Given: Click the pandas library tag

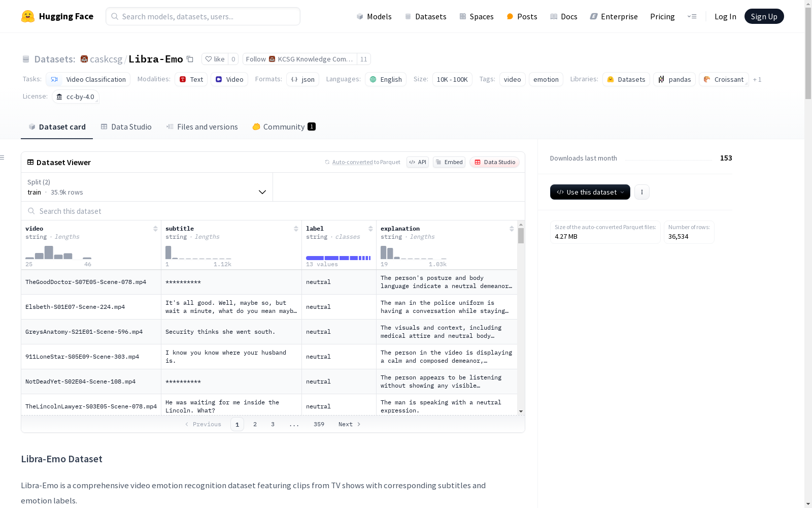Looking at the screenshot, I should pyautogui.click(x=674, y=79).
